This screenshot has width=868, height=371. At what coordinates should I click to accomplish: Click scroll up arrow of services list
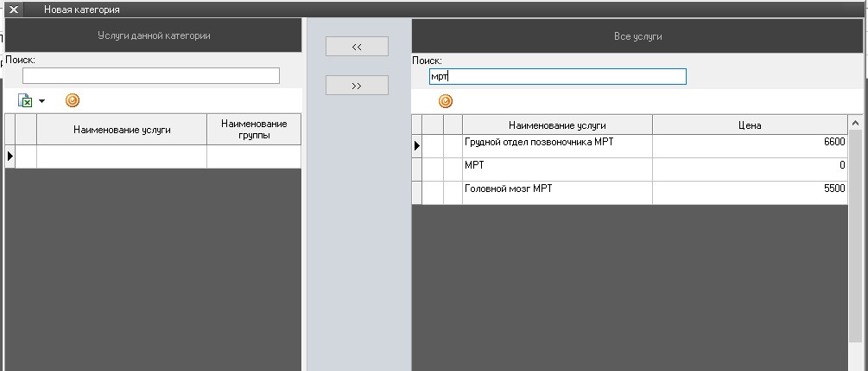tap(856, 124)
